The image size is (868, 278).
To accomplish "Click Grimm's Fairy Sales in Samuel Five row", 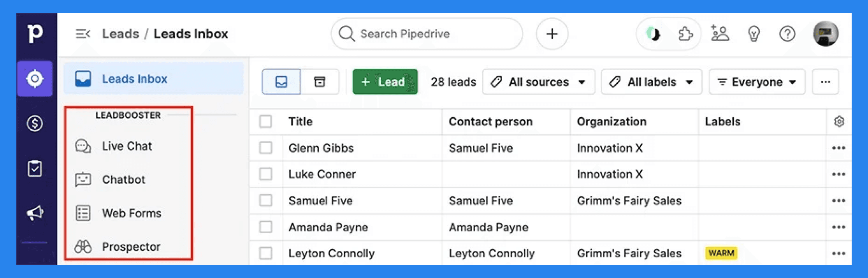I will point(629,201).
